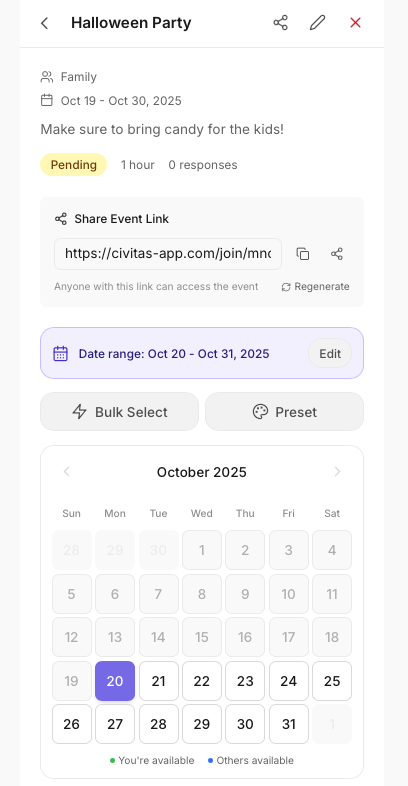This screenshot has height=786, width=408.
Task: Share the link via icon beside copy
Action: click(x=337, y=254)
